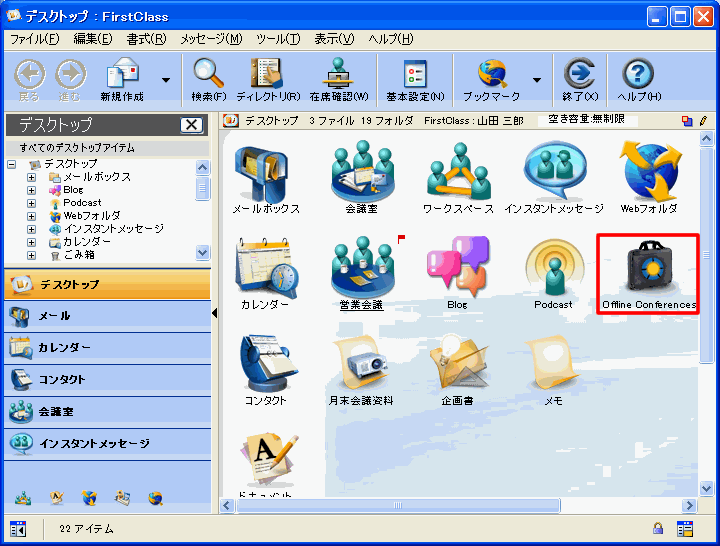The image size is (720, 546).
Task: Click the 検索 magnifier toolbar icon
Action: point(208,75)
